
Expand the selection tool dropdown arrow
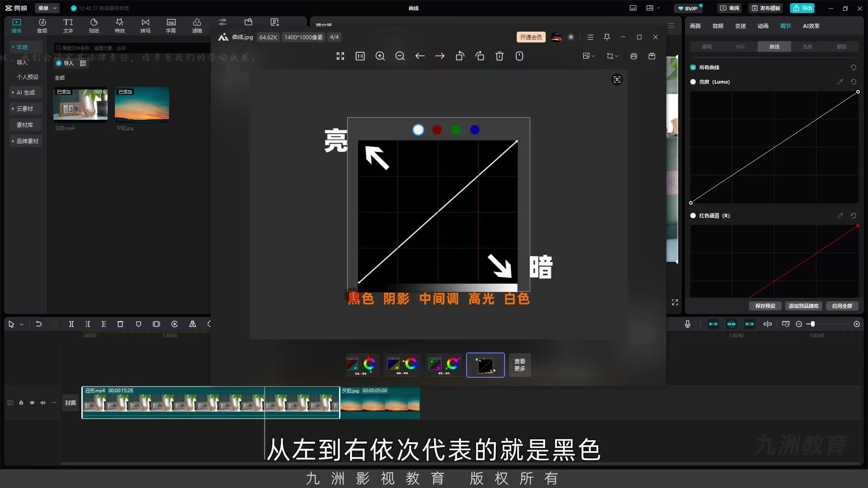coord(21,324)
